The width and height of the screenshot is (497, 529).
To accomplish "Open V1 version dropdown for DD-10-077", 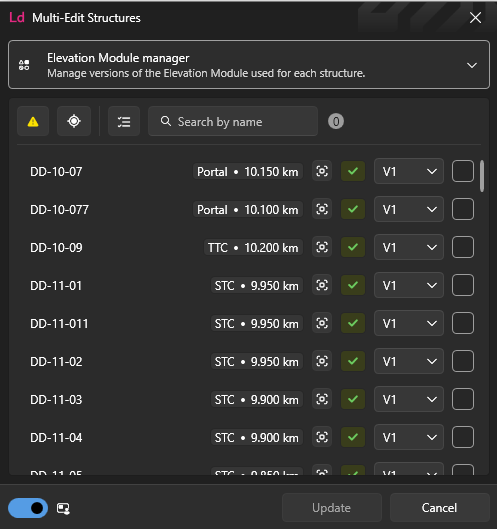I will click(x=409, y=210).
